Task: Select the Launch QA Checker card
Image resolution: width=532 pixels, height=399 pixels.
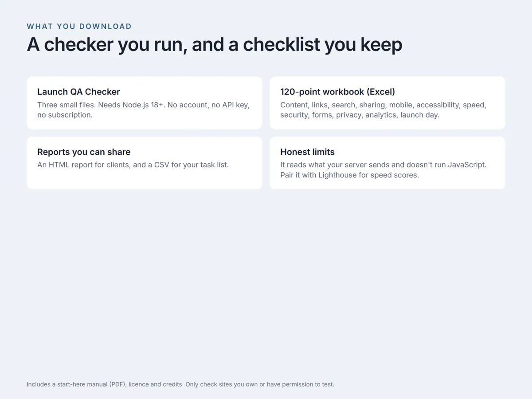Action: coord(145,103)
